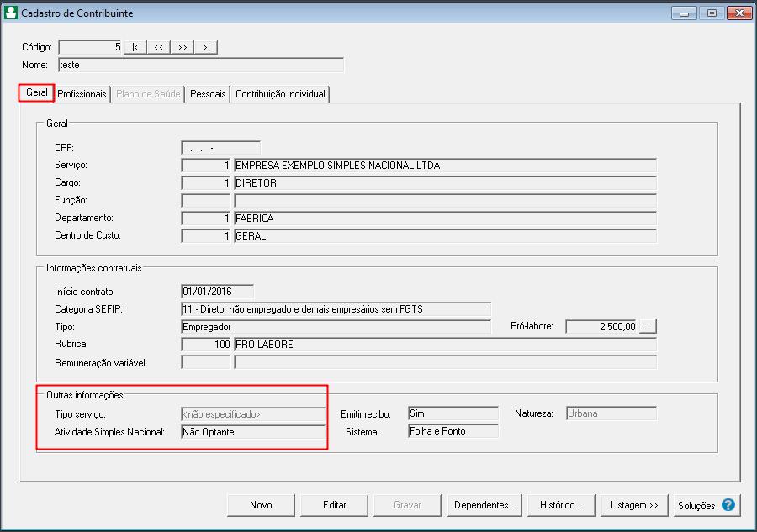Viewport: 757px width, 532px height.
Task: Open the Tipo Empregador combo box
Action: pos(336,327)
